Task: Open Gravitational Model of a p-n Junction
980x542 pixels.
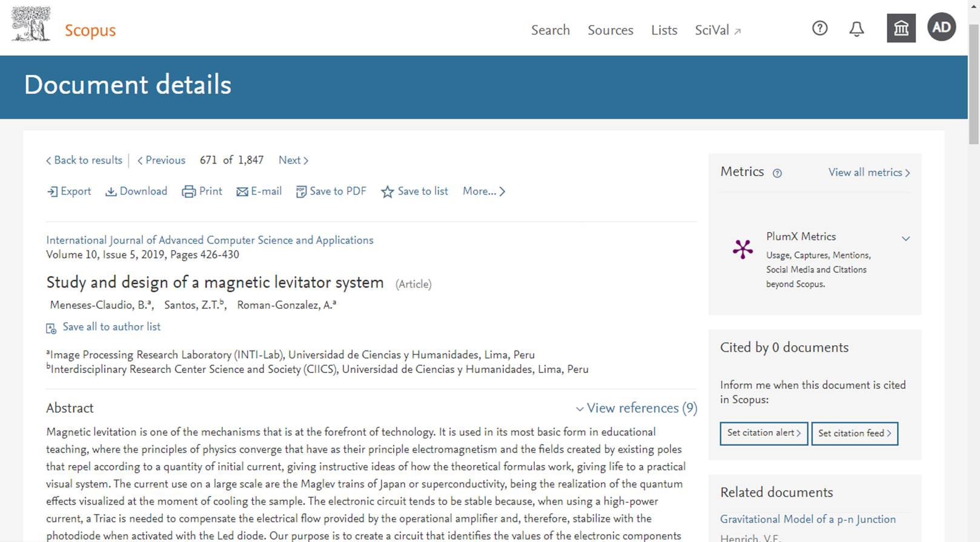Action: 808,520
